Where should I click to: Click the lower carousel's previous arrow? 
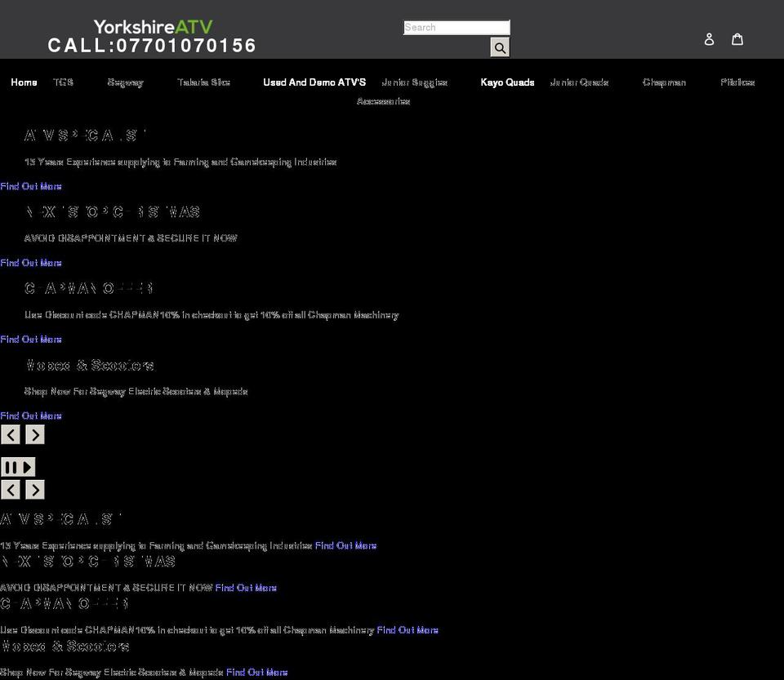(x=10, y=490)
